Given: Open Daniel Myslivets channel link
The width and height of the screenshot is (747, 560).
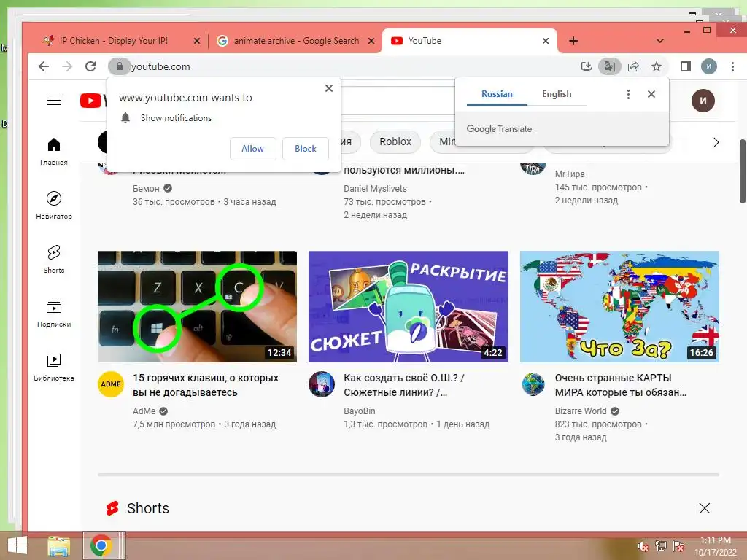Looking at the screenshot, I should 376,189.
